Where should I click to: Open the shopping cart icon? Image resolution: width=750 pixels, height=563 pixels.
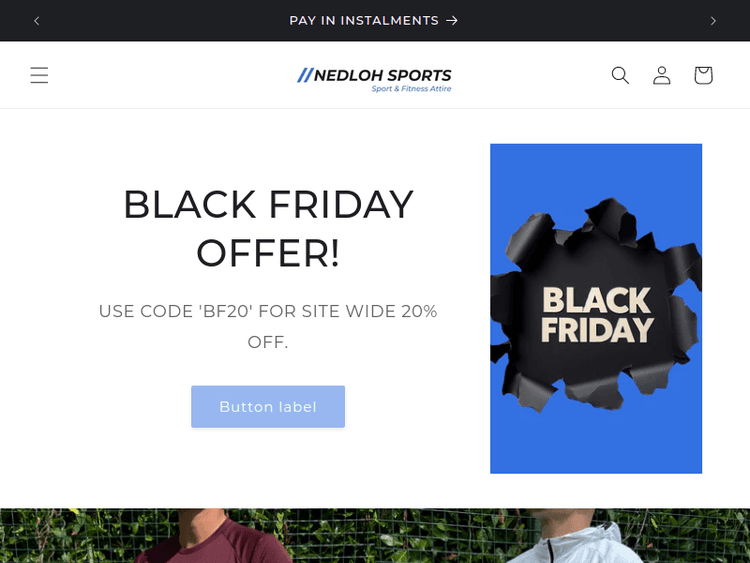(x=703, y=75)
